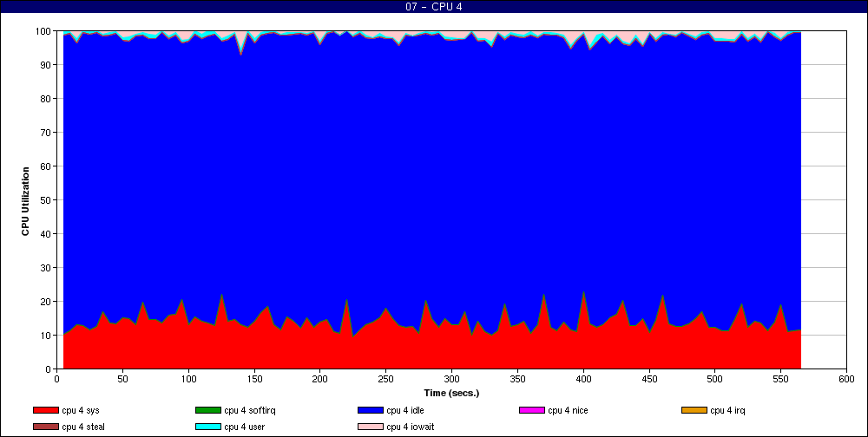Viewport: 868px width, 437px height.
Task: Pick the magenta cpu 4 nice swatch
Action: pyautogui.click(x=531, y=410)
